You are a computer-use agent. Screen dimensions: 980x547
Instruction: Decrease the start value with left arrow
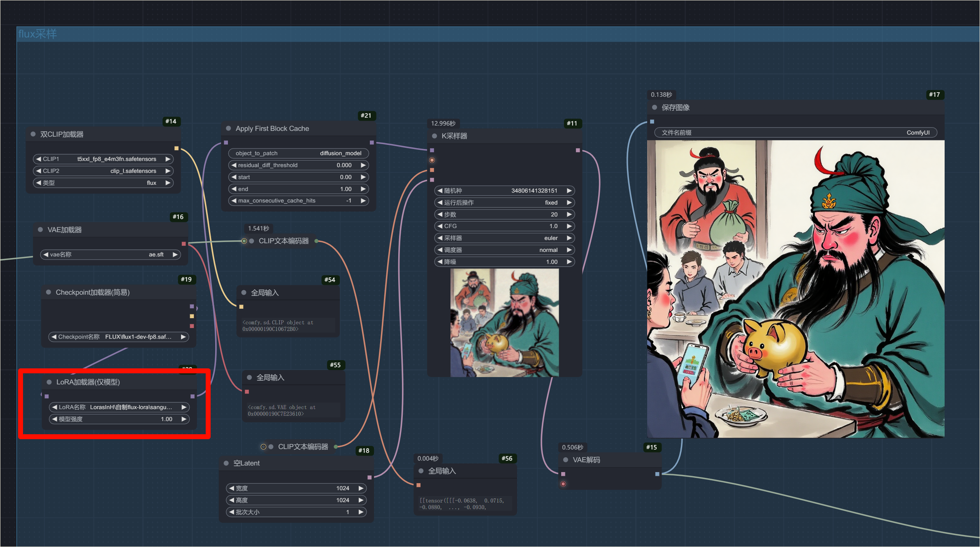click(234, 177)
